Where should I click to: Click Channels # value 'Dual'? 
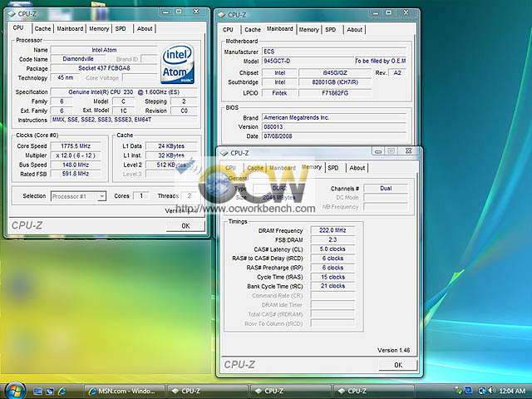coord(386,189)
